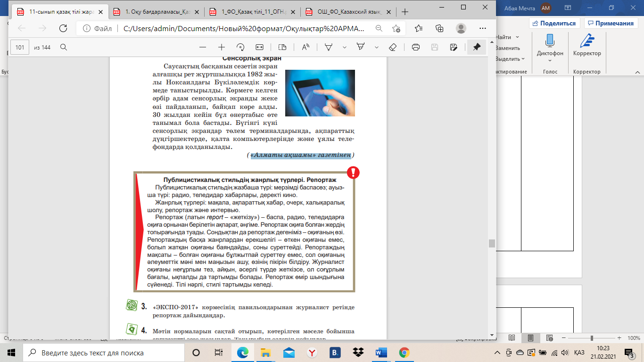Open a new Edge tab
Screen dimensions: 644x362
(x=405, y=12)
